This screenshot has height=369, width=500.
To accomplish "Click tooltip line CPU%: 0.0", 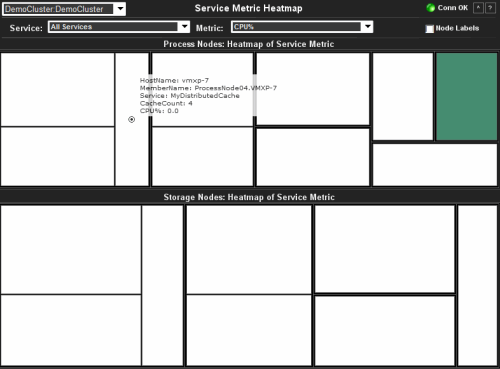I will 159,111.
